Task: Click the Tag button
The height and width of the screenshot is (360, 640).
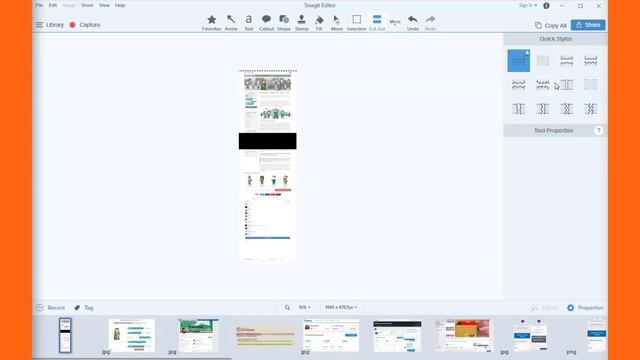Action: [84, 308]
